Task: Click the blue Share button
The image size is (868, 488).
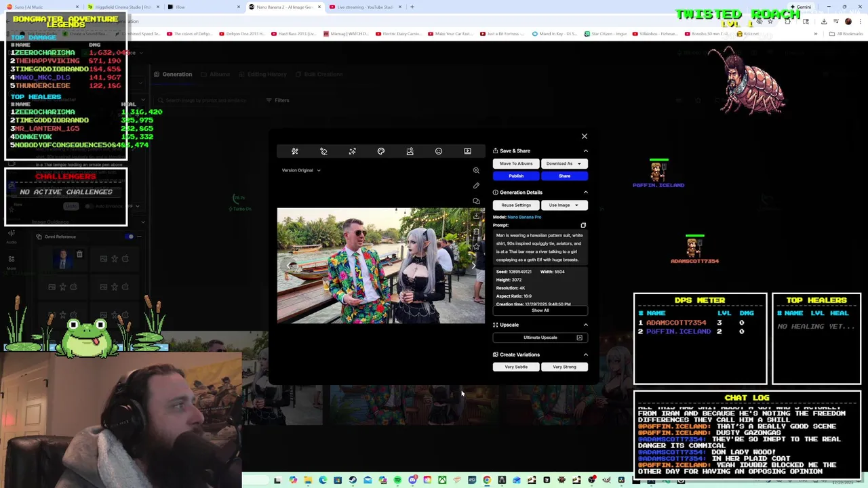Action: [564, 176]
